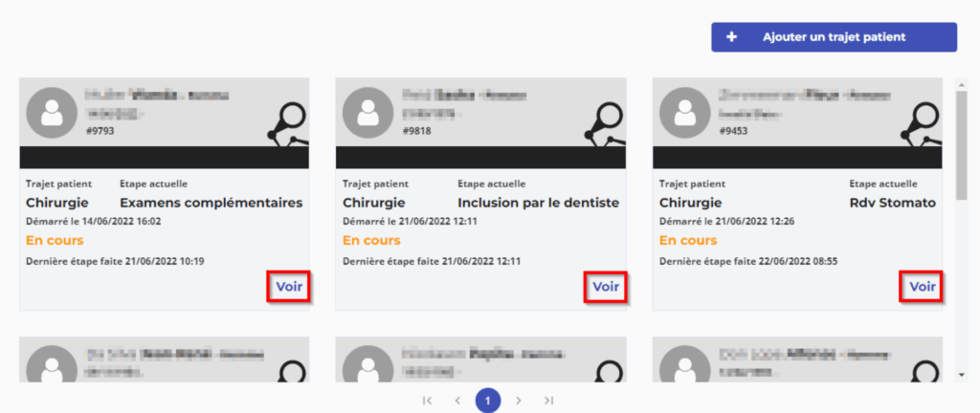Click stethoscope icon on card #9453

coord(922,125)
